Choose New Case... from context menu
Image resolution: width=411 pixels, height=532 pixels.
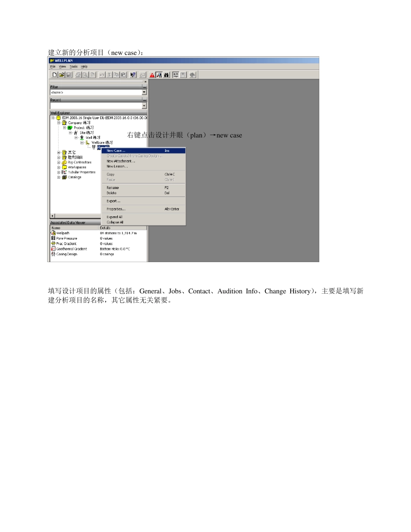(143, 151)
